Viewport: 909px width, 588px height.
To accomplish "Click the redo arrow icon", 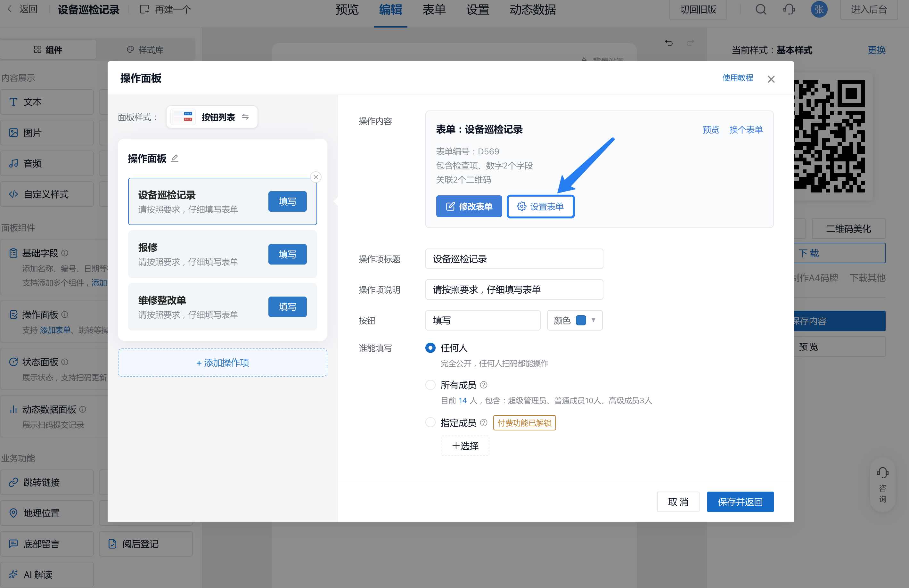I will (690, 43).
